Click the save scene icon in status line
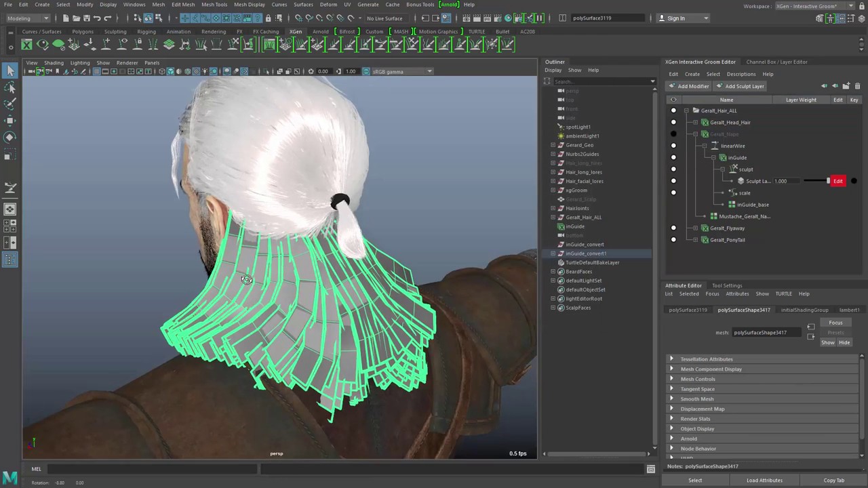Viewport: 868px width, 488px height. click(x=86, y=18)
